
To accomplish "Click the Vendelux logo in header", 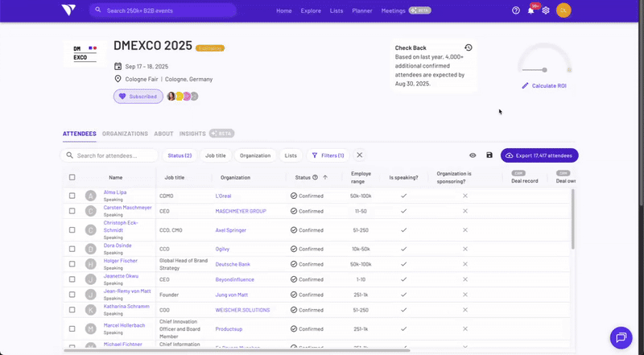I will (x=68, y=10).
